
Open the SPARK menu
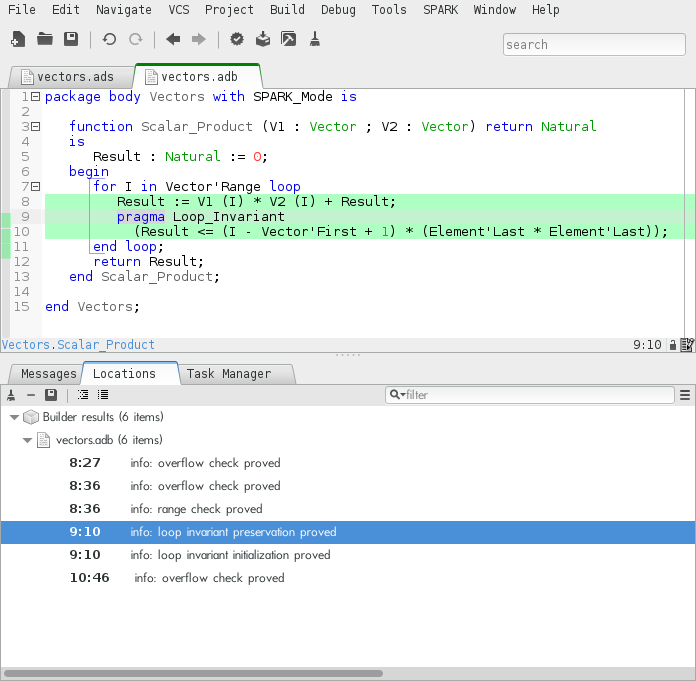pyautogui.click(x=441, y=10)
